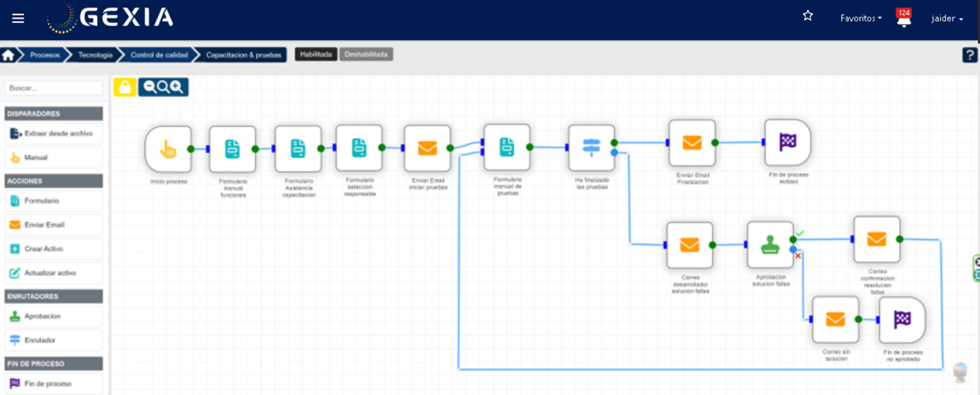This screenshot has width=980, height=395.
Task: Click the home breadcrumb icon
Action: pos(8,55)
